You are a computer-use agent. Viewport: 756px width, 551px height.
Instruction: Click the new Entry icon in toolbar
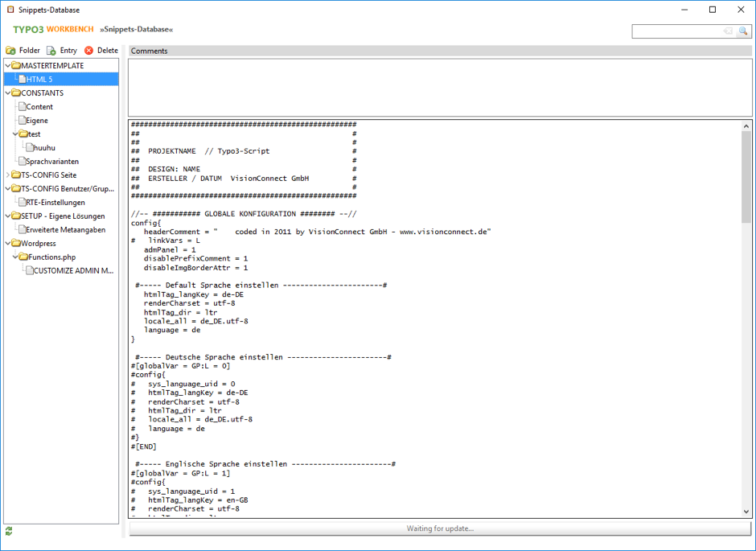(51, 51)
